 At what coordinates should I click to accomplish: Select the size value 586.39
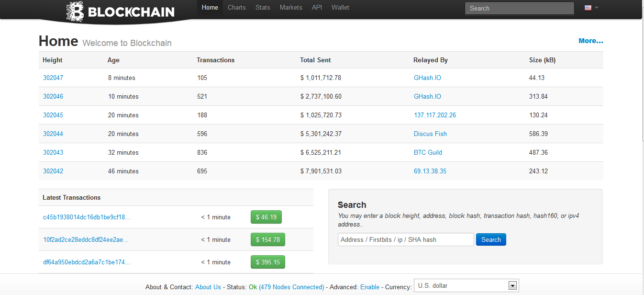(x=538, y=134)
